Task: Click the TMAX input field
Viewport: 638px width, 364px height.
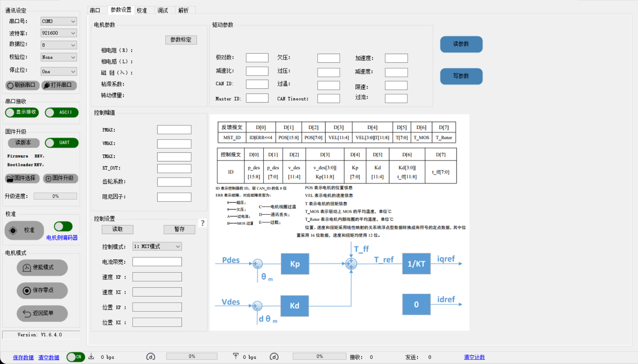Action: pyautogui.click(x=174, y=157)
